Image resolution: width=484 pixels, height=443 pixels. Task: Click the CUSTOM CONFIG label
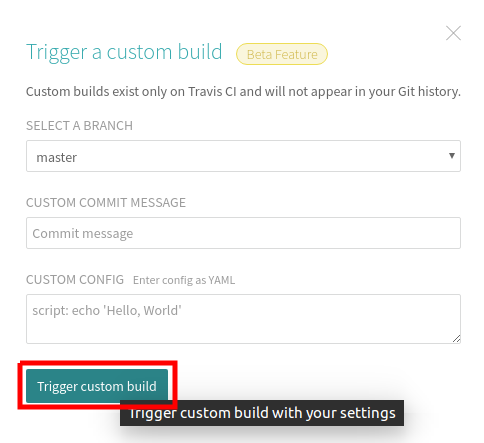(75, 280)
